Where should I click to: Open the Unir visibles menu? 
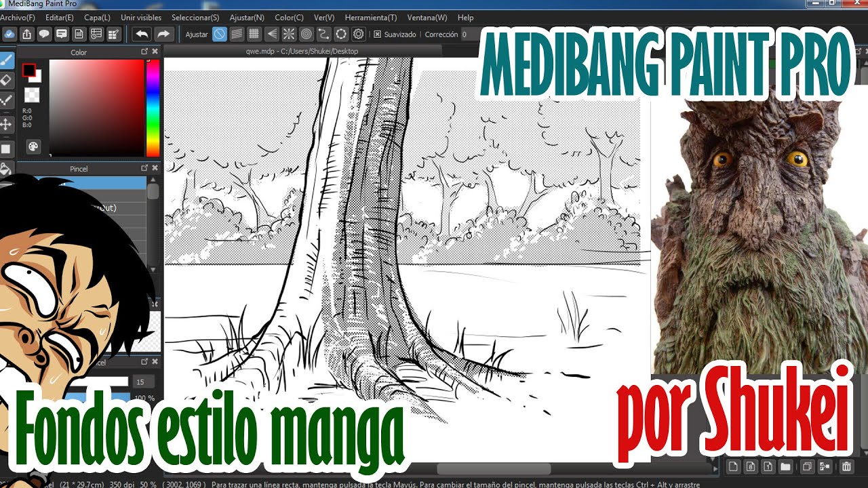[x=141, y=18]
